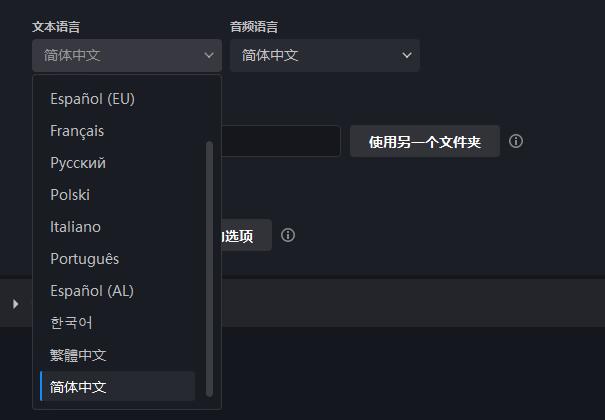Click info icon beside 选项 button
This screenshot has height=420, width=605.
click(288, 235)
